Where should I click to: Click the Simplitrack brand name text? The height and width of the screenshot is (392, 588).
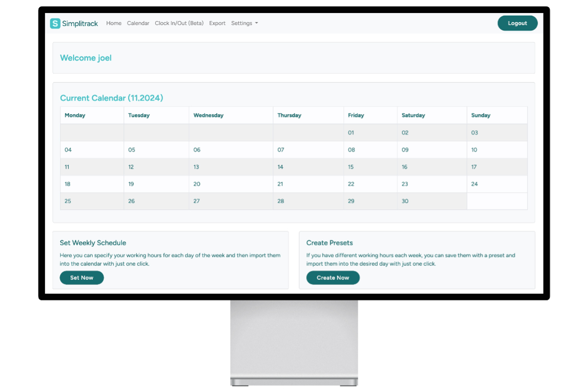pos(80,24)
